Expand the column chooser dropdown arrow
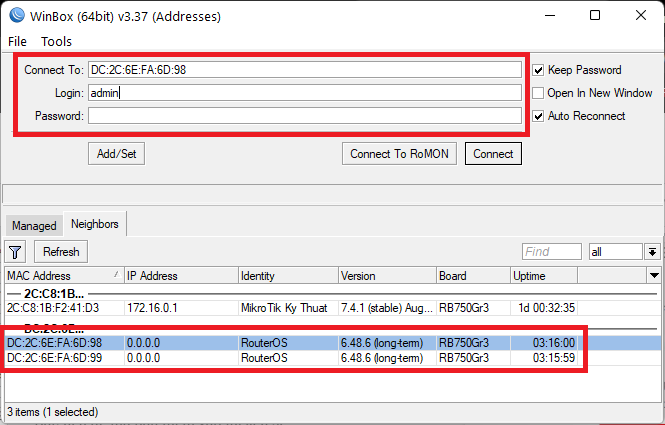The image size is (665, 425). pyautogui.click(x=654, y=275)
